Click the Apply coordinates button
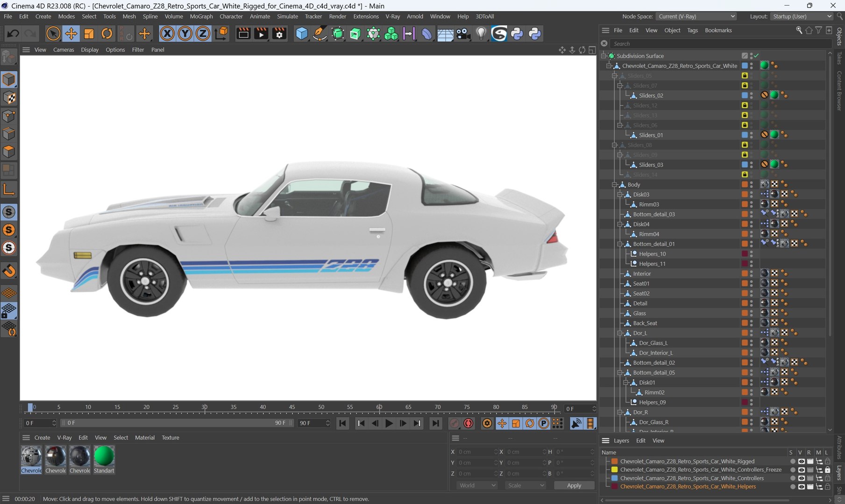The width and height of the screenshot is (845, 504). [x=574, y=485]
